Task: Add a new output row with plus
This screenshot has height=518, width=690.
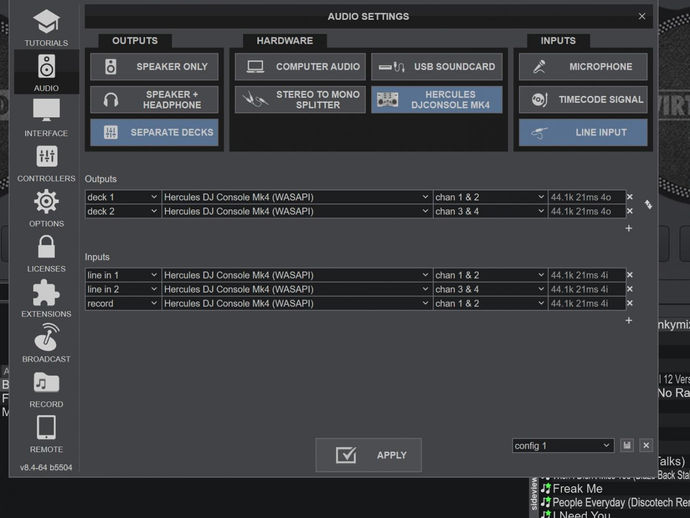Action: pyautogui.click(x=629, y=228)
